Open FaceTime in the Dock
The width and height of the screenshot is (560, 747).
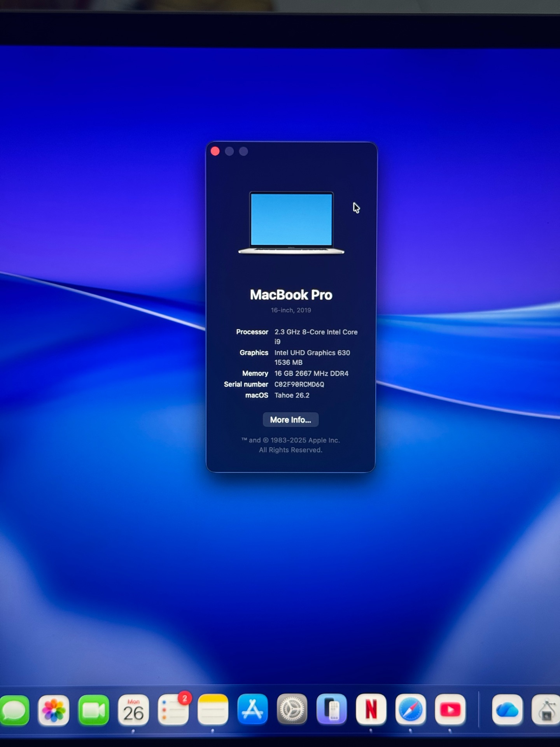click(x=94, y=710)
